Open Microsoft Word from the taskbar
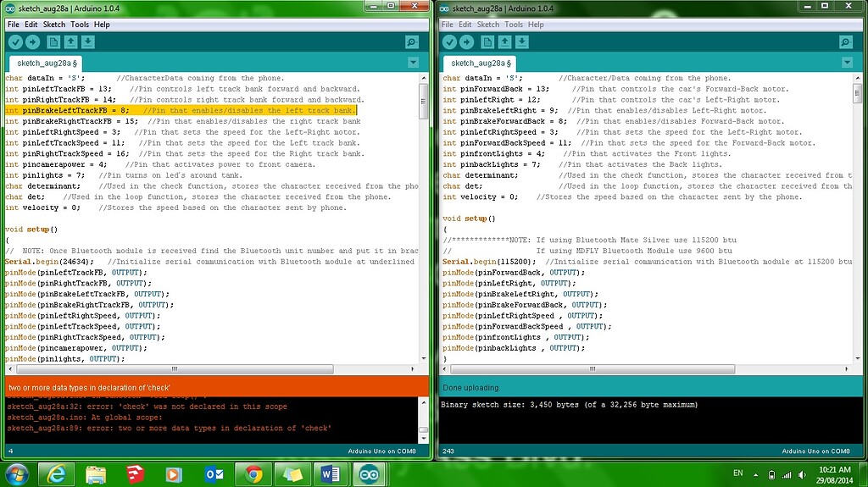 pos(330,474)
